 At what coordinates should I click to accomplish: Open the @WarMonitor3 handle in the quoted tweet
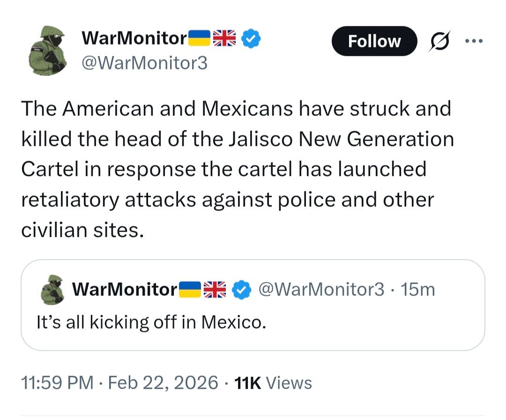[x=321, y=290]
